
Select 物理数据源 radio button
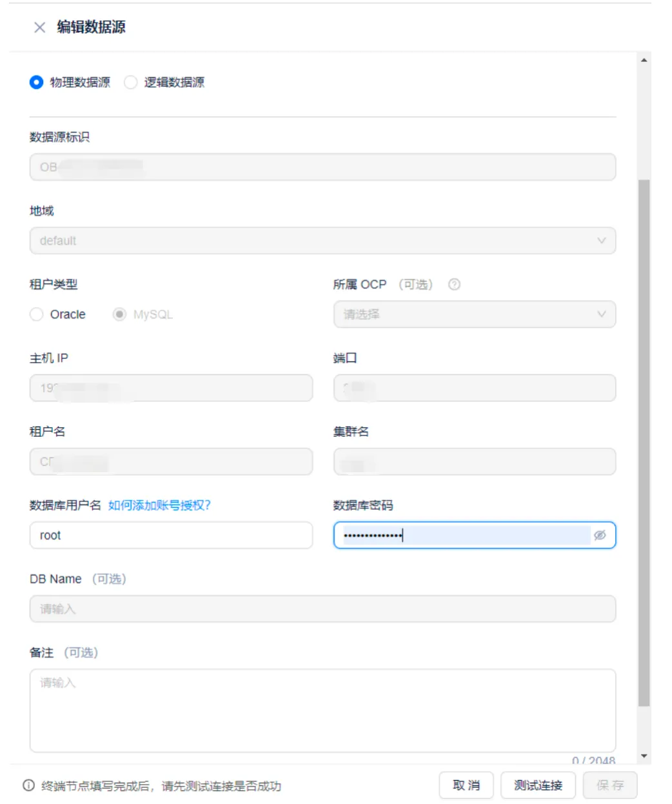coord(37,83)
